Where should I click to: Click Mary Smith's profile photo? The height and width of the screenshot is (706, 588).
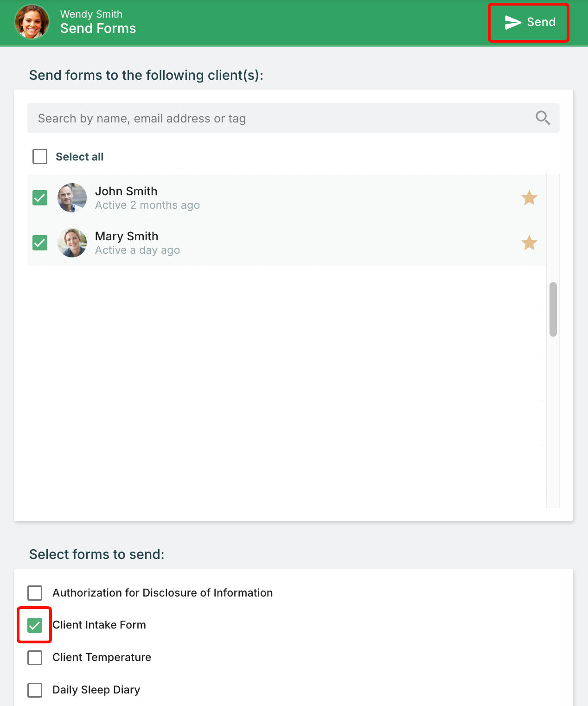click(x=72, y=243)
